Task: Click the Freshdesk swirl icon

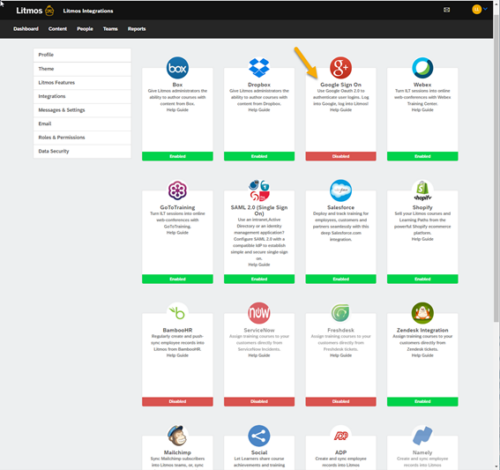Action: point(341,313)
